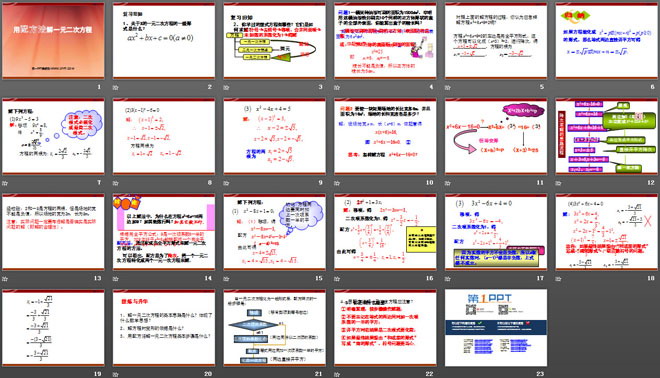Click the animation star under slide 15
The image size is (660, 378).
pyautogui.click(x=226, y=279)
